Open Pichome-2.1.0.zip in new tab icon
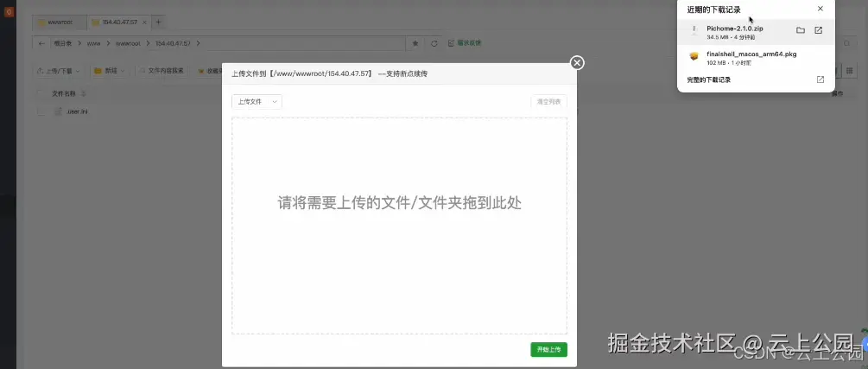This screenshot has width=868, height=369. click(x=818, y=30)
